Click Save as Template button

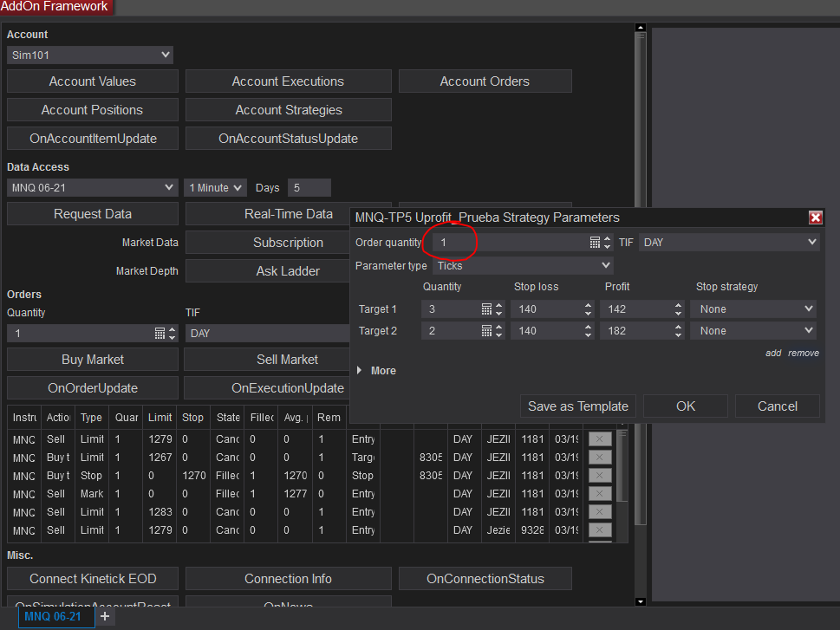578,406
